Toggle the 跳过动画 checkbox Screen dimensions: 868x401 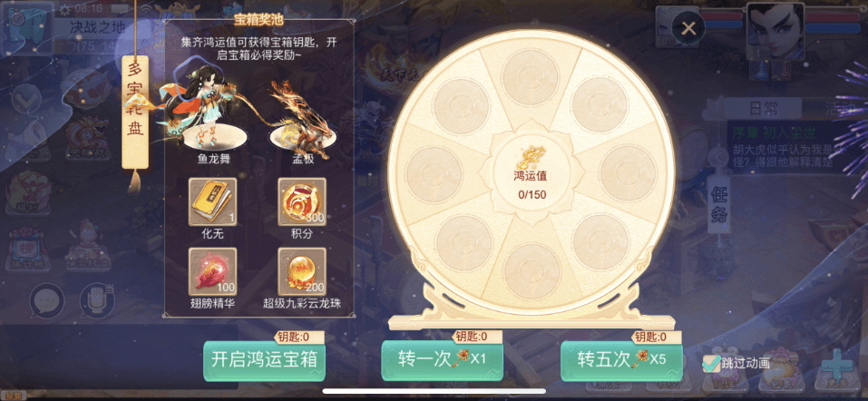pyautogui.click(x=711, y=364)
